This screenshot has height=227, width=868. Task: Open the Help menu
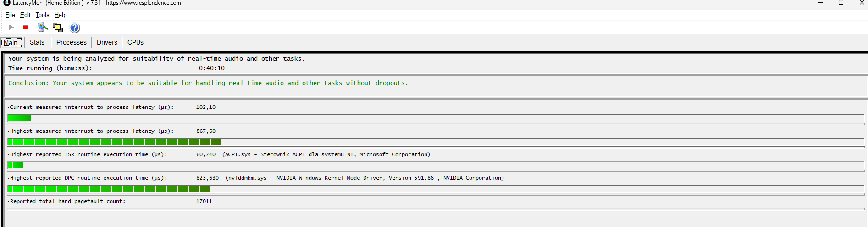(x=61, y=15)
